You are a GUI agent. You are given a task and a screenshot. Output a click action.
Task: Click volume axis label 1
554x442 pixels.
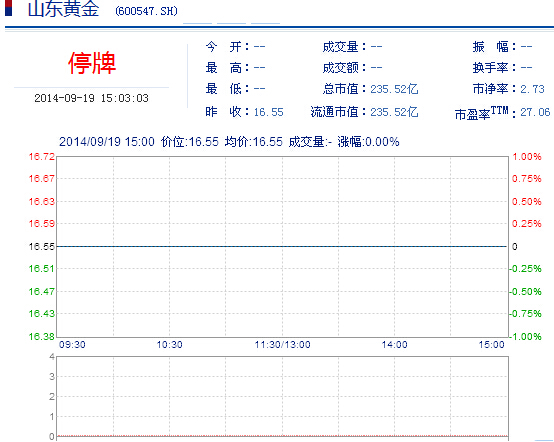click(x=52, y=417)
